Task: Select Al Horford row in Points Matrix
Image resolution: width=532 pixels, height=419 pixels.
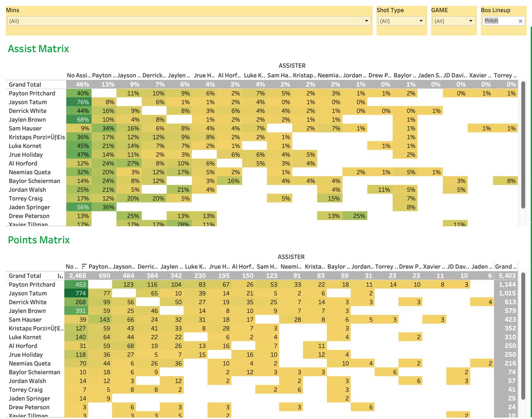Action: (23, 346)
